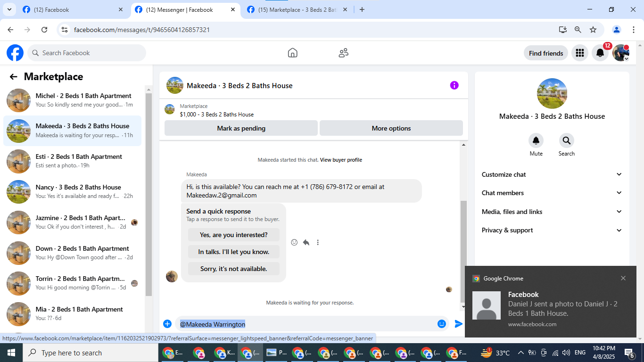
Task: Expand Media, files and links section
Action: [552, 212]
